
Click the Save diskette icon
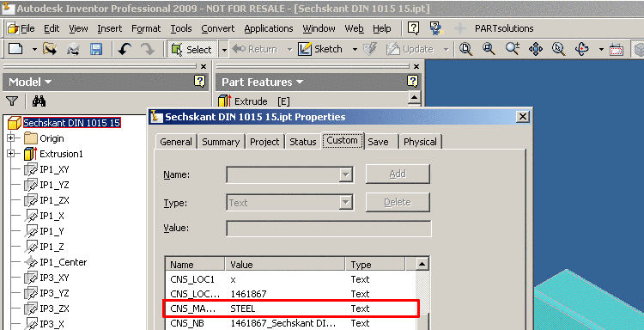pyautogui.click(x=96, y=50)
